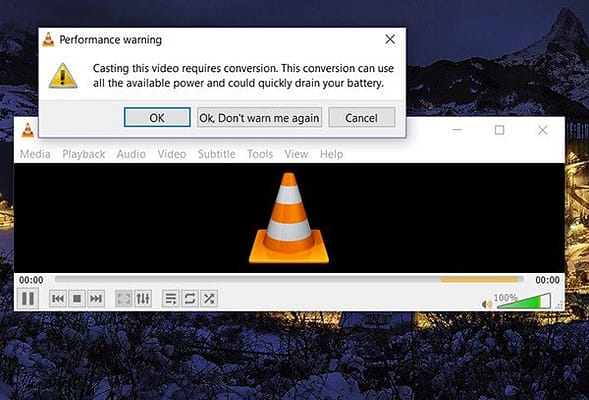Adjust the green volume slider

524,302
